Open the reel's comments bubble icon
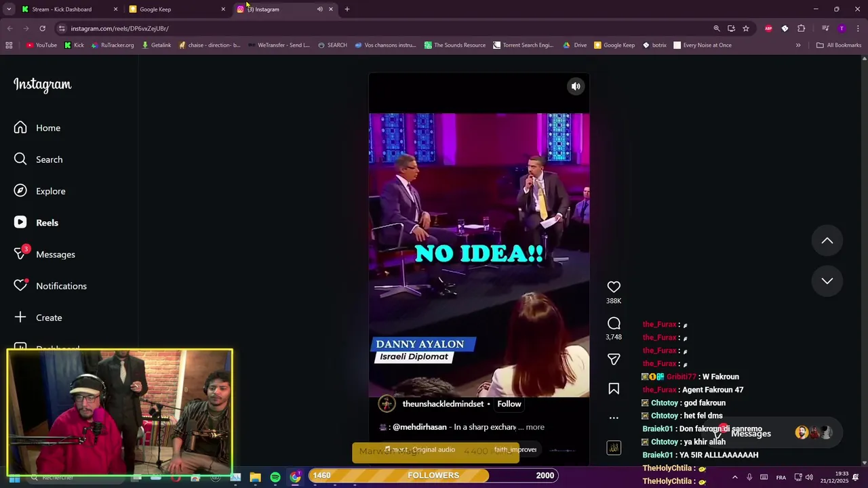868x488 pixels. [x=614, y=323]
